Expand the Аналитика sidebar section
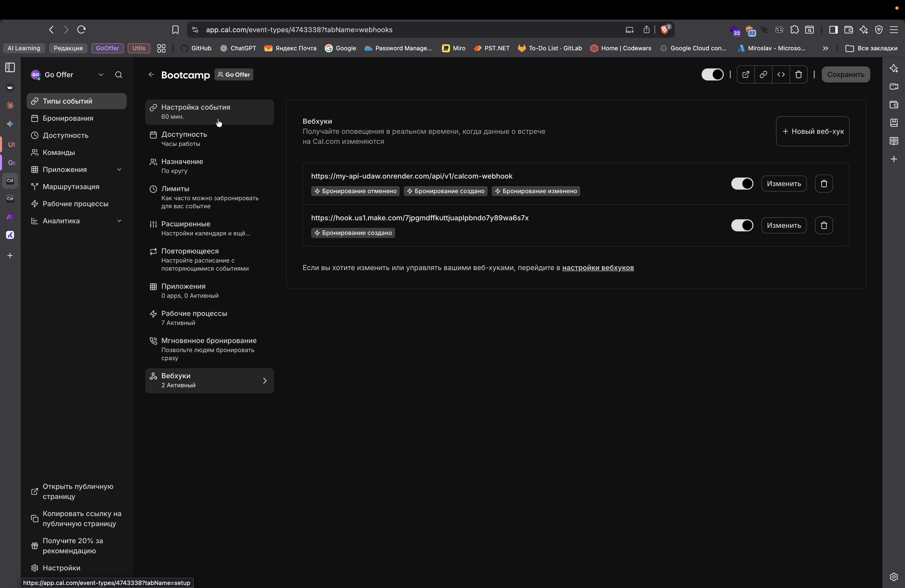905x588 pixels. (119, 221)
